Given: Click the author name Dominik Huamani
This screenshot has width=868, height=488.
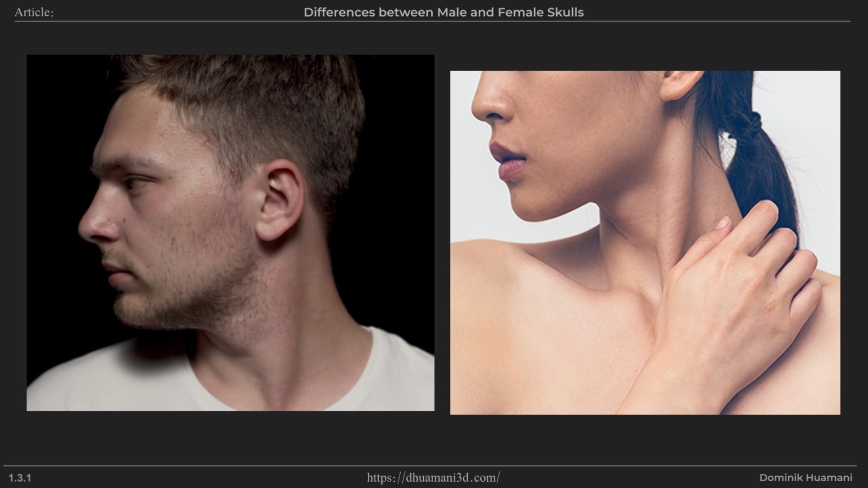Looking at the screenshot, I should (805, 478).
